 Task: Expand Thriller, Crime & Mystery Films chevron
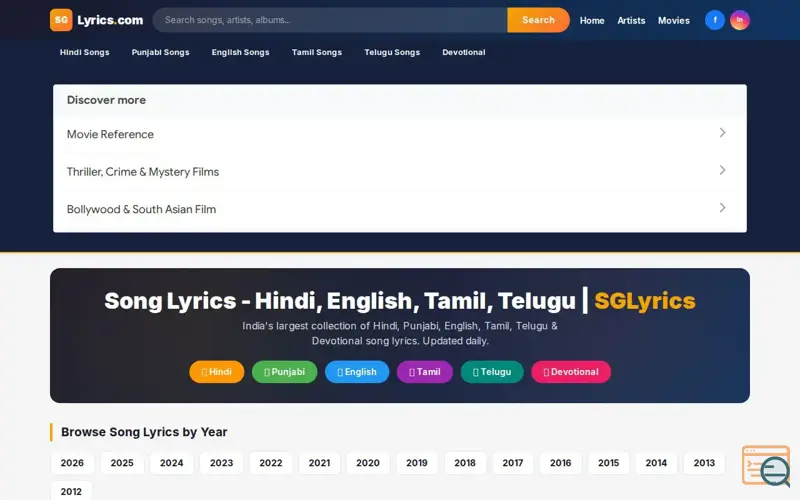pyautogui.click(x=722, y=170)
